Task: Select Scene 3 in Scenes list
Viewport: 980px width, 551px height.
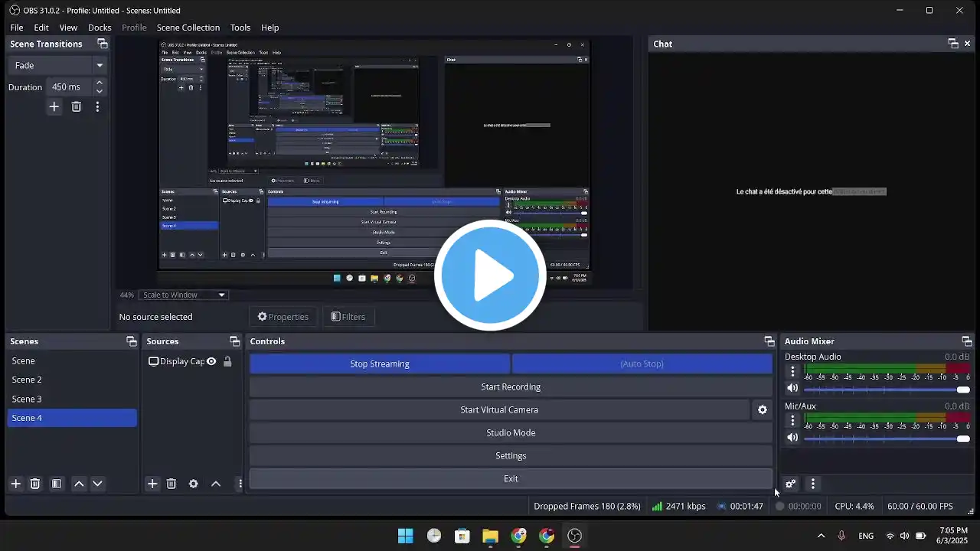Action: pyautogui.click(x=72, y=399)
